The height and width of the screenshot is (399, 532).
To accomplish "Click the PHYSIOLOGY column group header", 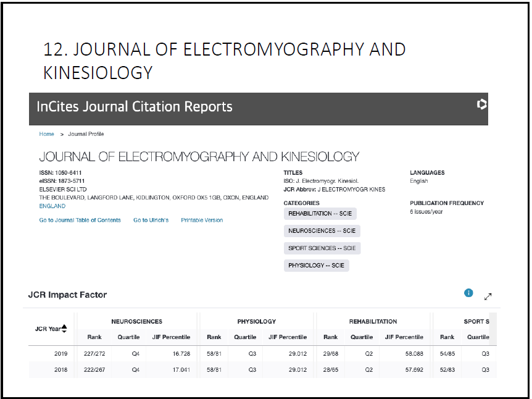I will pos(256,321).
